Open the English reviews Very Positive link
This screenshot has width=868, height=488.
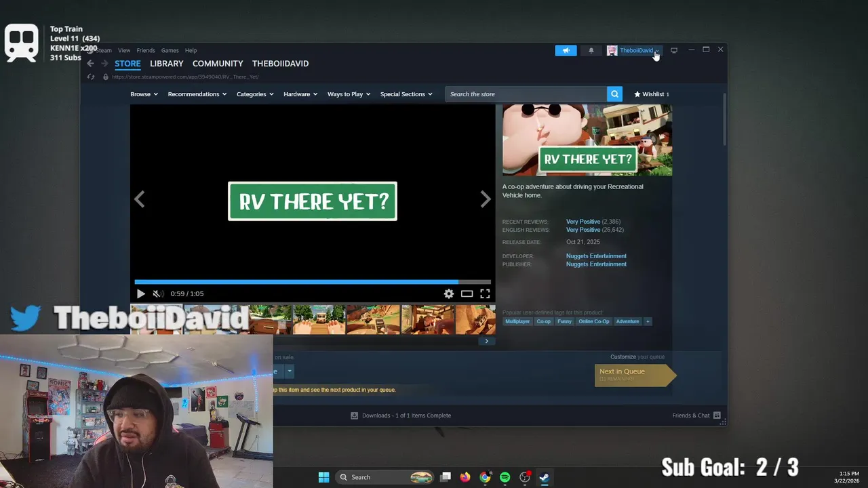[x=583, y=230]
